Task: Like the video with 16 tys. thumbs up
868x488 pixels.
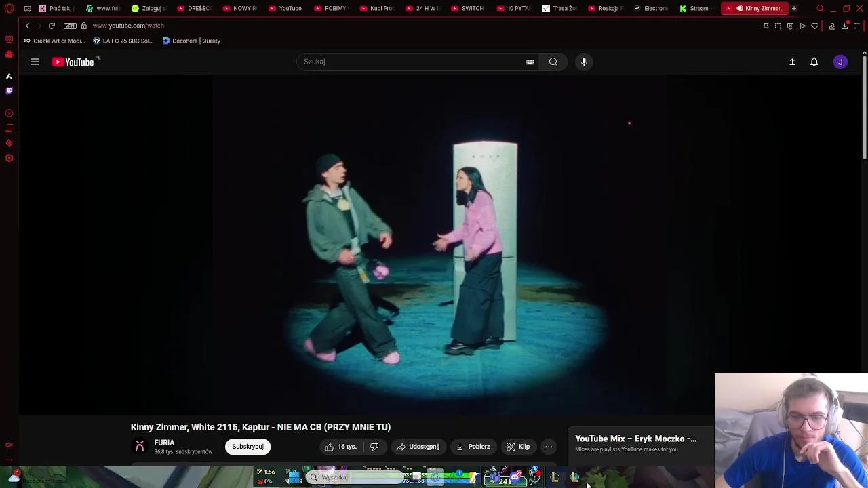Action: [x=340, y=447]
